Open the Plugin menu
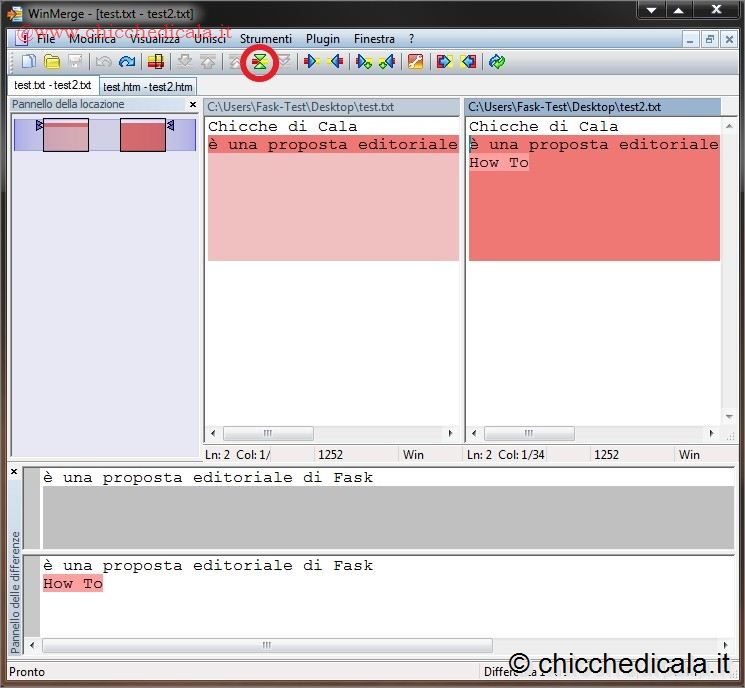Screen dimensions: 745x688 point(323,39)
